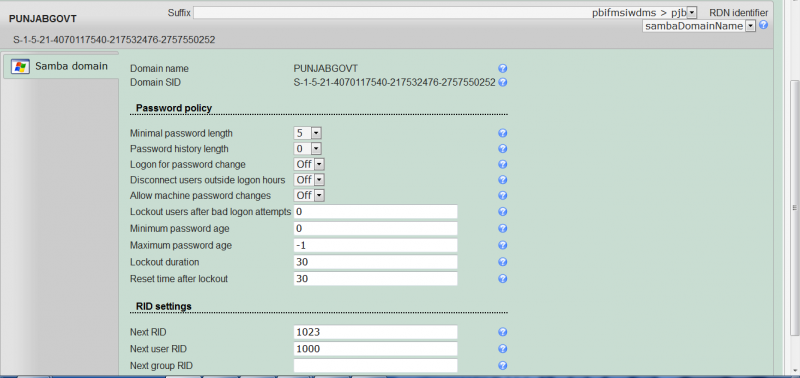Open Logon for password change dropdown

pos(310,164)
